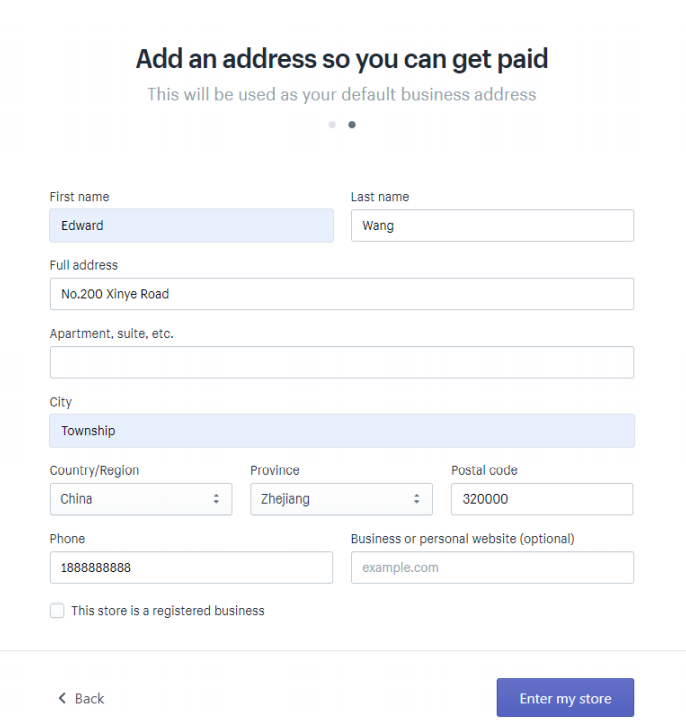Click the registered business label text
The width and height of the screenshot is (686, 723).
tap(168, 610)
